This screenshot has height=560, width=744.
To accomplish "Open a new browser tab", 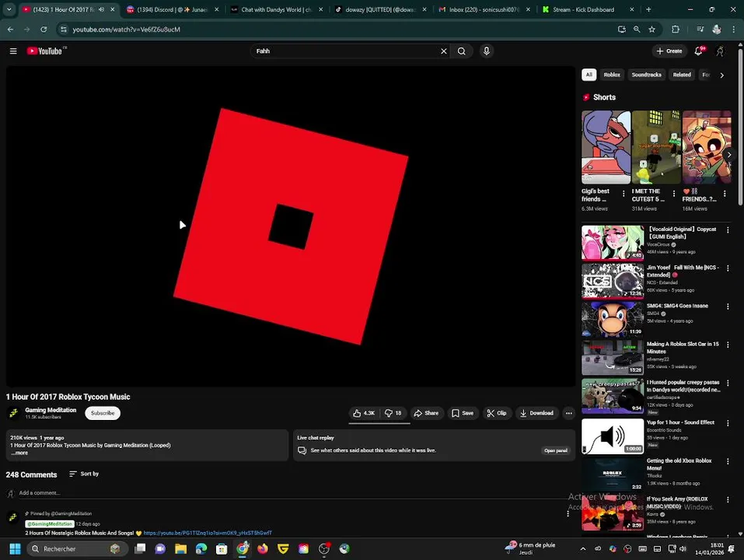I will tap(648, 9).
